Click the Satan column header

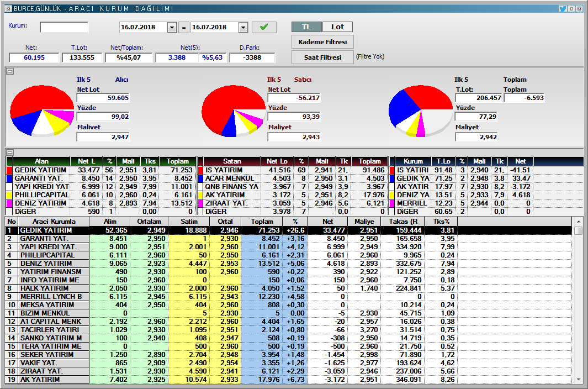[232, 161]
